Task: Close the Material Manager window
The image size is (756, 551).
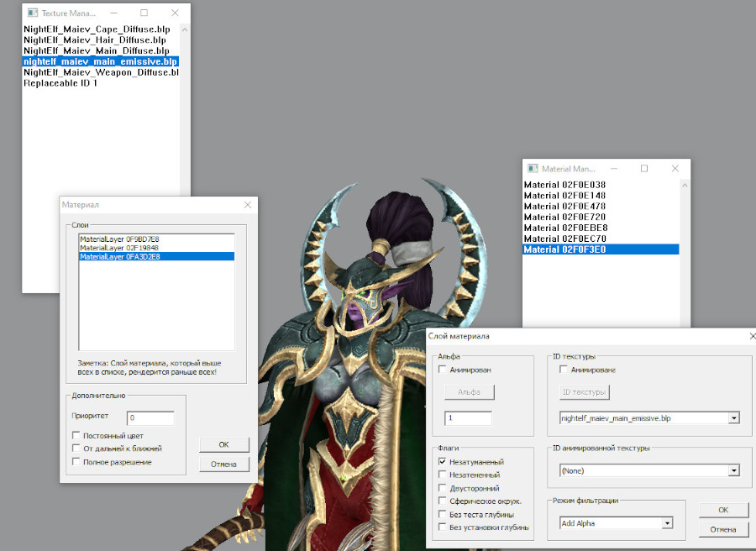Action: (675, 168)
